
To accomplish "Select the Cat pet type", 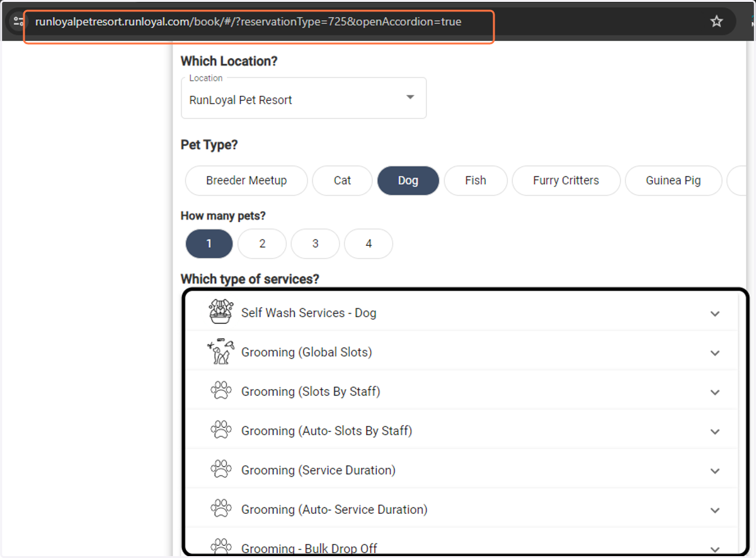I will click(x=342, y=180).
